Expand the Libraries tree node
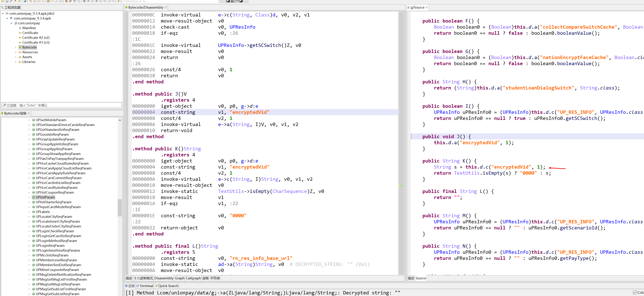The image size is (644, 296). click(x=16, y=62)
